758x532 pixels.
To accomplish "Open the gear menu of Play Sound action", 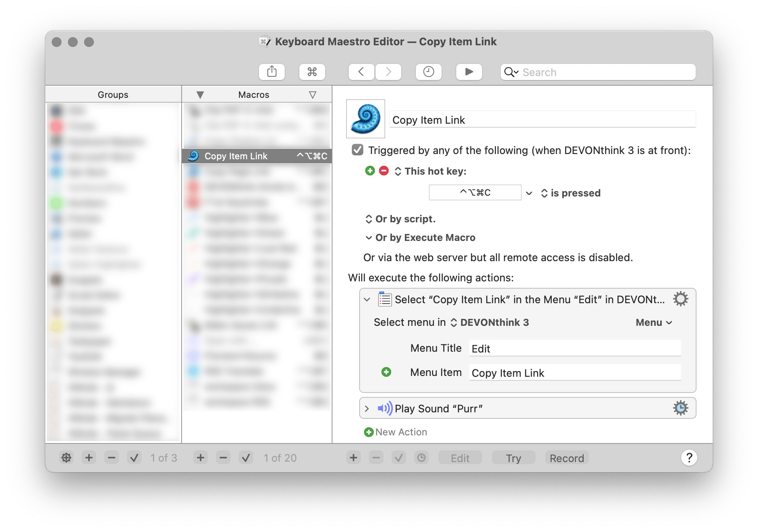I will [680, 408].
